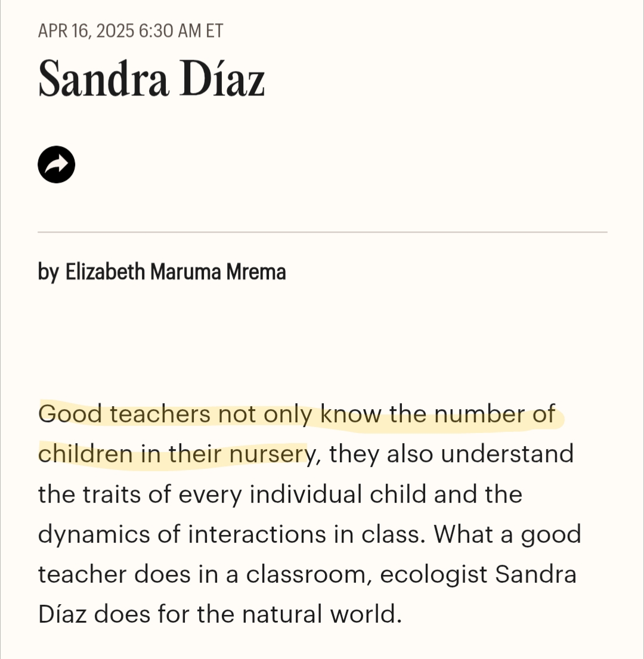This screenshot has width=644, height=659.
Task: Click the horizontal divider above the byline
Action: (x=322, y=231)
